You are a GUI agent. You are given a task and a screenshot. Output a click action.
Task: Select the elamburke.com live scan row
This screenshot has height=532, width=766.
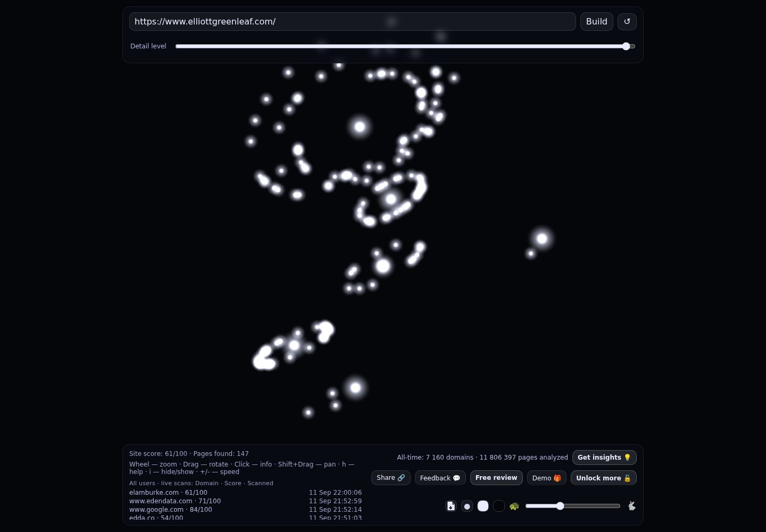coord(245,493)
